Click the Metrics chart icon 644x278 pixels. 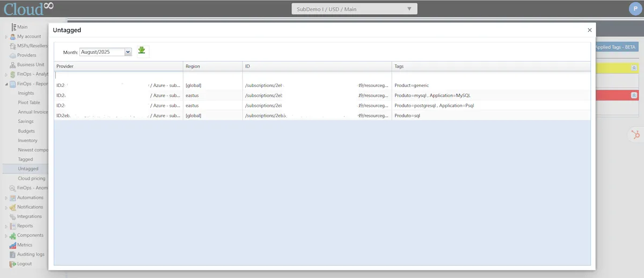(x=13, y=245)
